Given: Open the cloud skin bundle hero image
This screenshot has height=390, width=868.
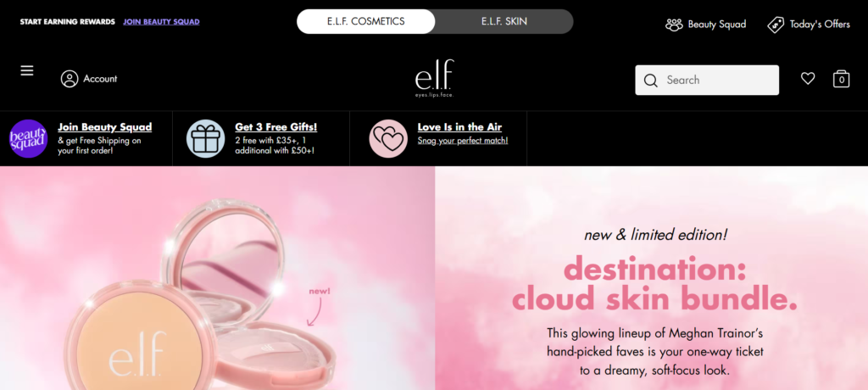Looking at the screenshot, I should (x=217, y=278).
